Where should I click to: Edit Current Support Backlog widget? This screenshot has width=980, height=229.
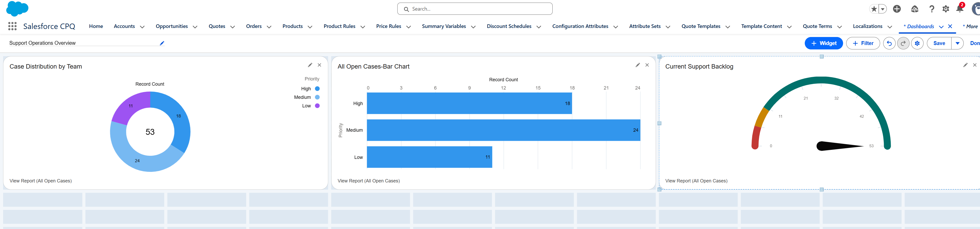[x=965, y=65]
